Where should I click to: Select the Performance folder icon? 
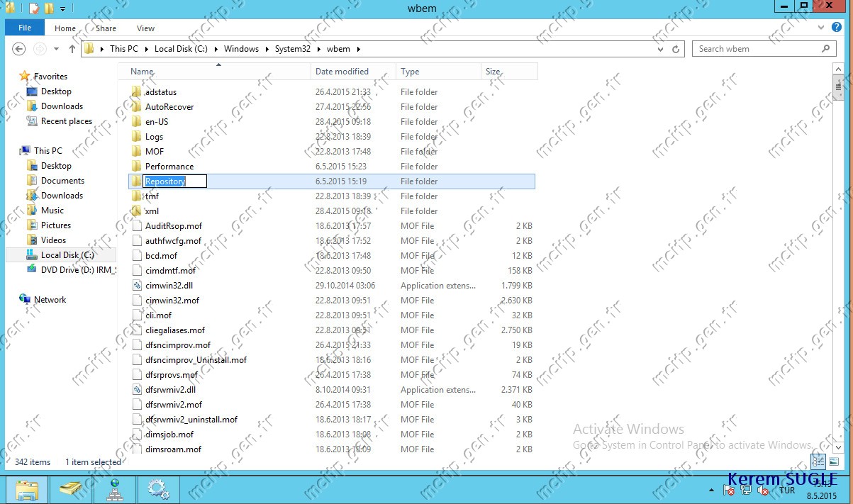pos(137,167)
